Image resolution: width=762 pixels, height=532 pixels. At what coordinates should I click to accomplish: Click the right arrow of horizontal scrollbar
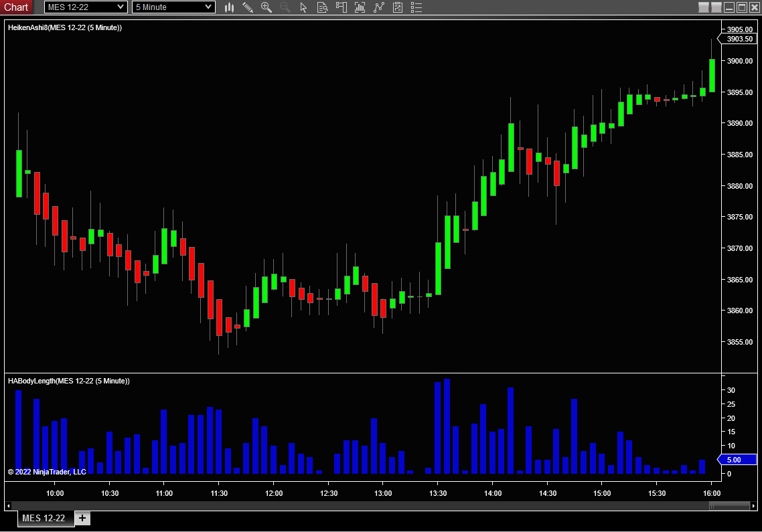(754, 507)
